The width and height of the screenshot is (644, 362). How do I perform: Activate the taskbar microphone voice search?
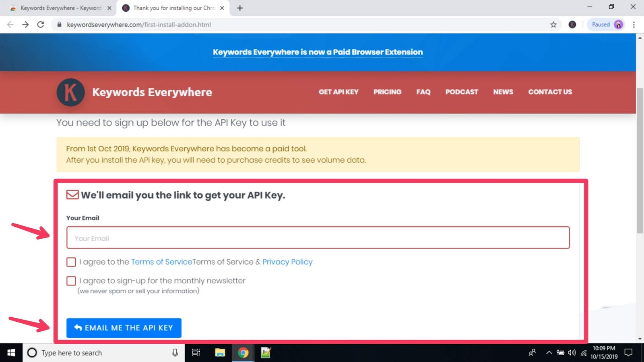coord(175,353)
